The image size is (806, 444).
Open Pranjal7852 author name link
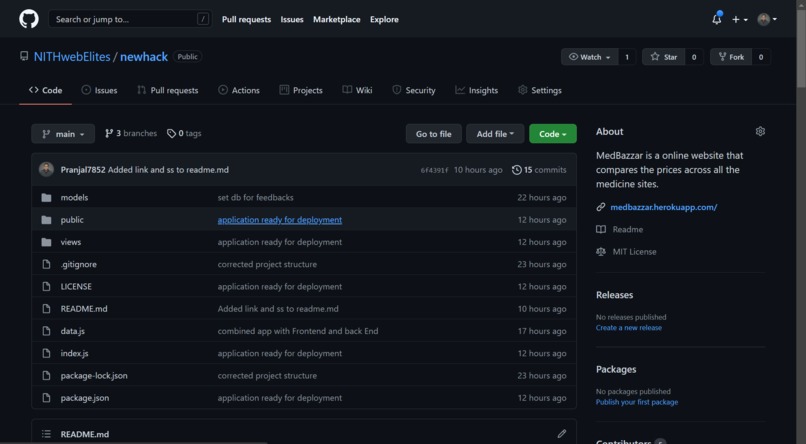click(x=83, y=170)
